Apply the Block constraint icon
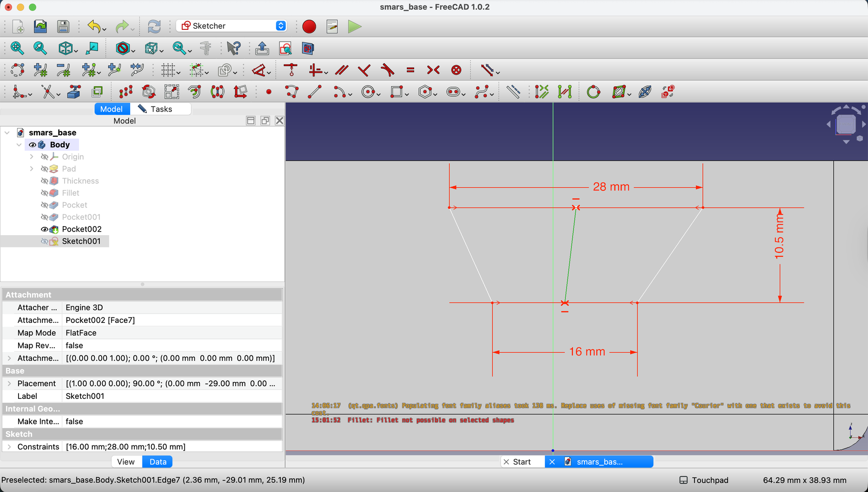The image size is (868, 492). (457, 70)
